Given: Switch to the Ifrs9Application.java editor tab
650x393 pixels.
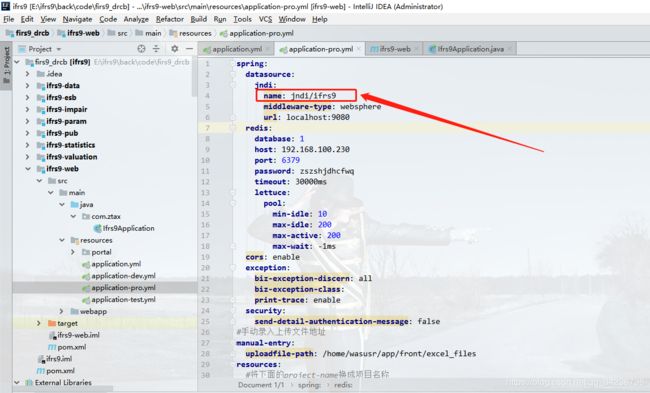Looking at the screenshot, I should pos(470,49).
